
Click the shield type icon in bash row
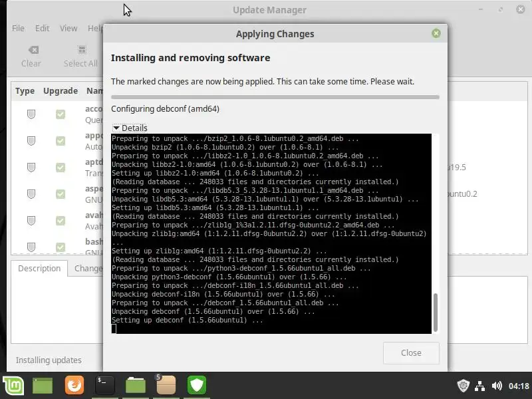click(31, 247)
